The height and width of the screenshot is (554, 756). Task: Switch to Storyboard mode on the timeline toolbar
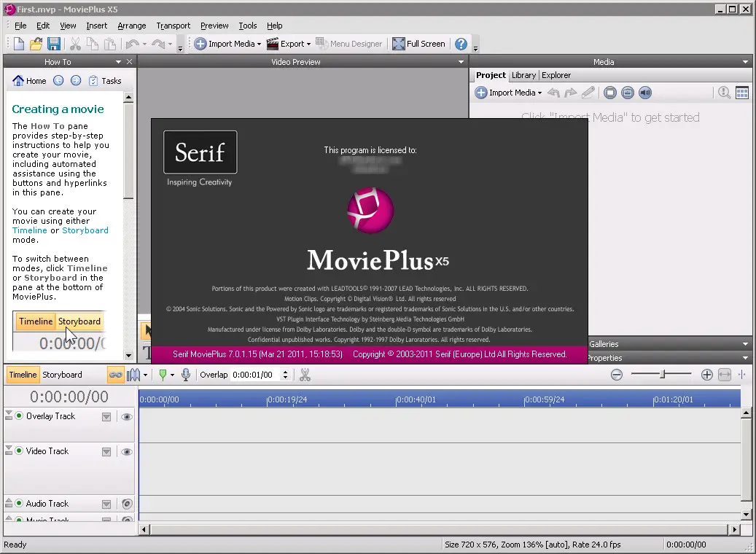62,375
